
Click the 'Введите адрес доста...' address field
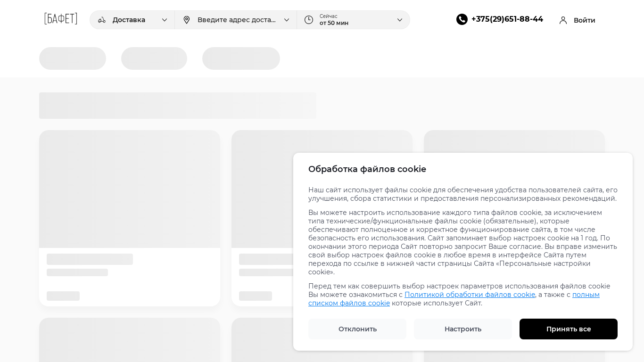point(236,20)
